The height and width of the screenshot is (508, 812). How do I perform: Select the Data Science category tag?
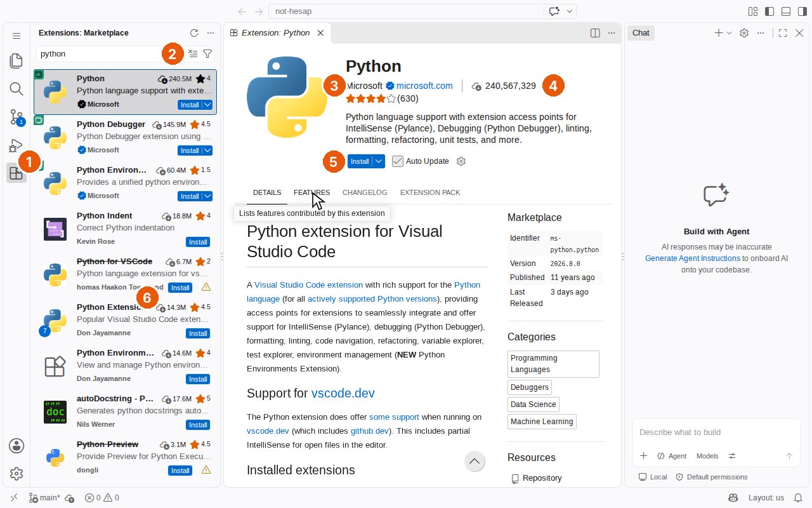534,404
